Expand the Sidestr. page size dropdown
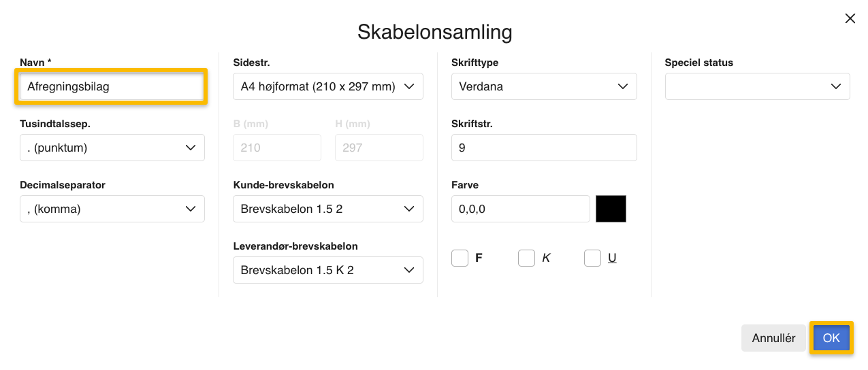Screen dimensions: 868x370 328,86
